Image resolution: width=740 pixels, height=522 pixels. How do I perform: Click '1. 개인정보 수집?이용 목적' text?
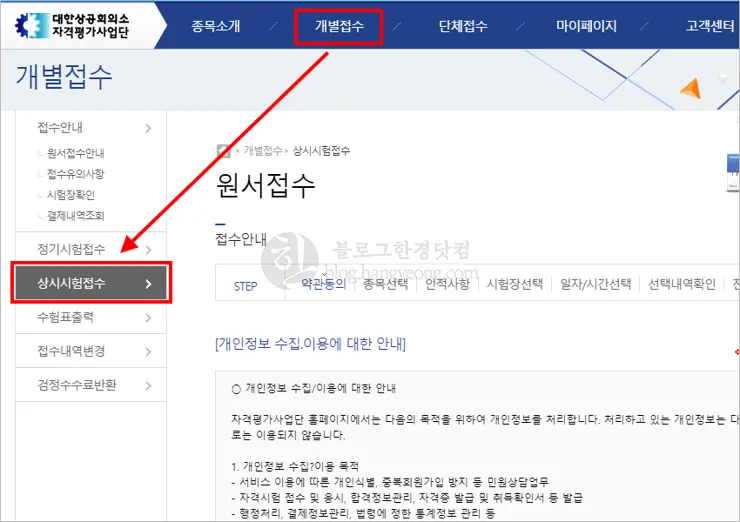pos(295,467)
